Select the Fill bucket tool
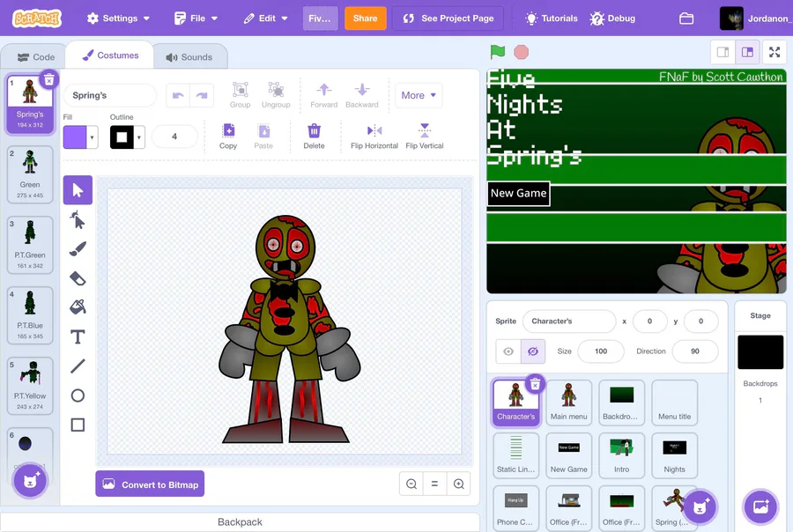 click(78, 307)
